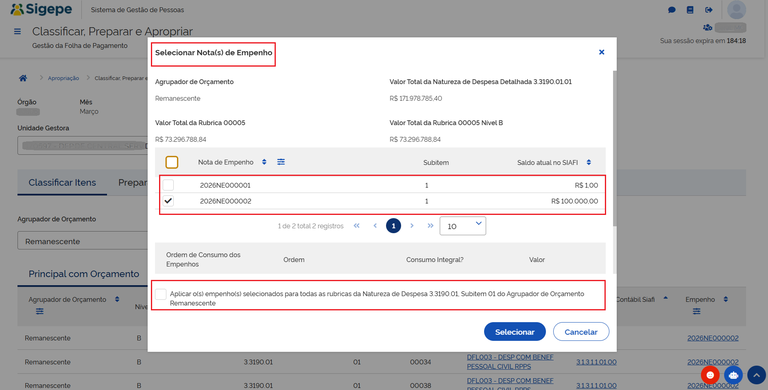Click R$ 100.000,00 saldo value
Screen dimensions: 768x390
click(x=574, y=201)
